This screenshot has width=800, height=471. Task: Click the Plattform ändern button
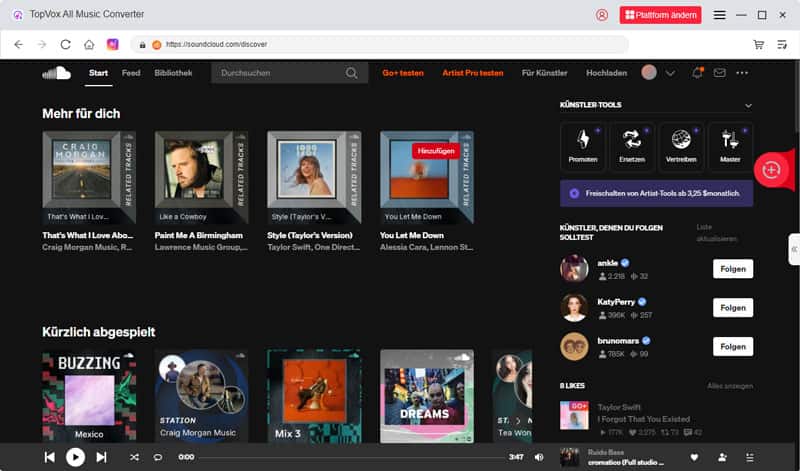[x=660, y=15]
